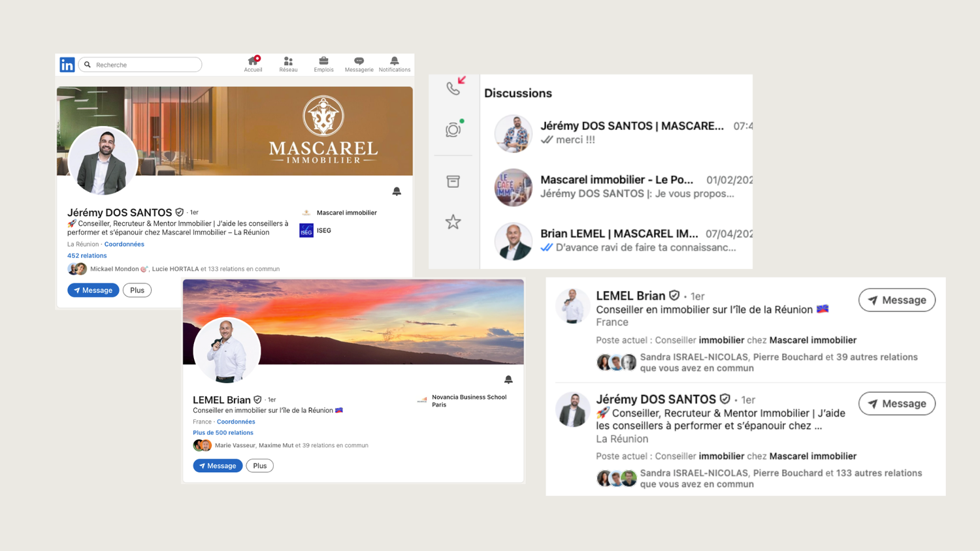Click Mascarel Immobilier banner logo

(323, 129)
